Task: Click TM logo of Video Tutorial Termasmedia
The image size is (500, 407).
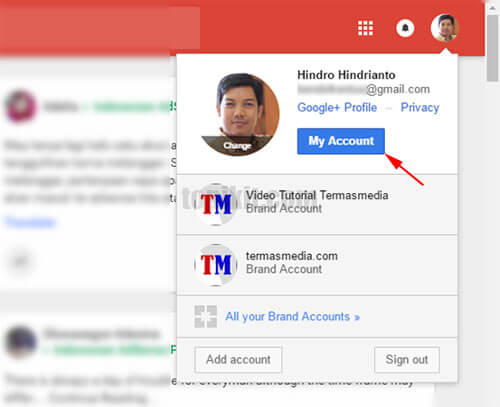Action: click(x=216, y=204)
